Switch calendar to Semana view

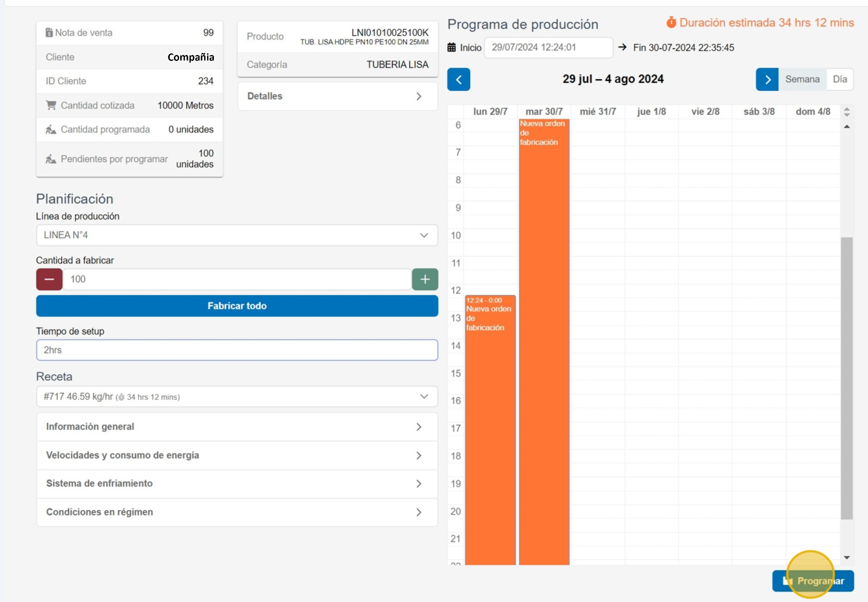[x=802, y=79]
